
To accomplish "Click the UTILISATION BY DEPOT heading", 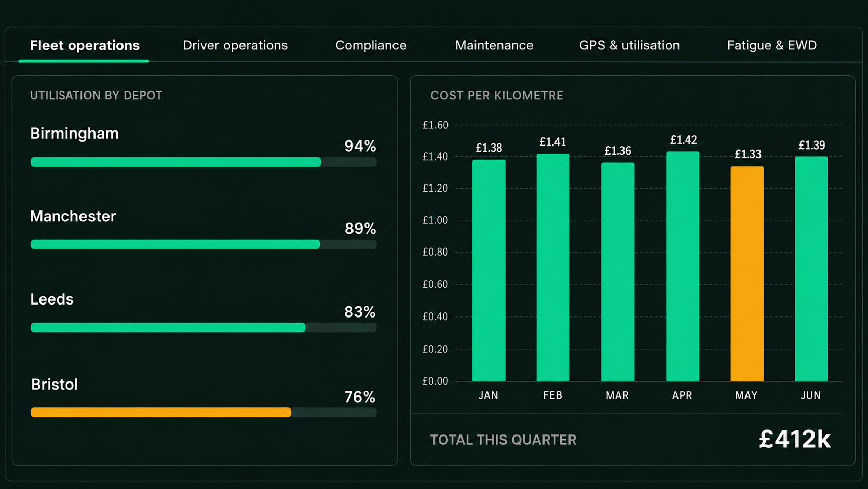I will pyautogui.click(x=96, y=96).
